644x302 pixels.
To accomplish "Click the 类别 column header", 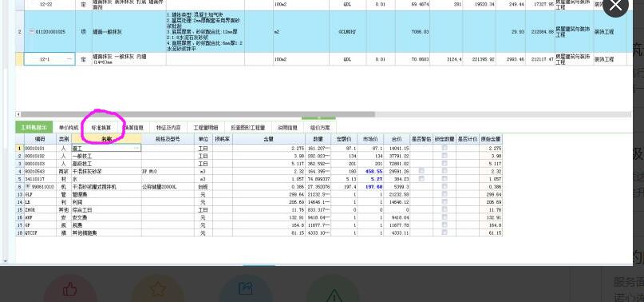I will coord(64,140).
